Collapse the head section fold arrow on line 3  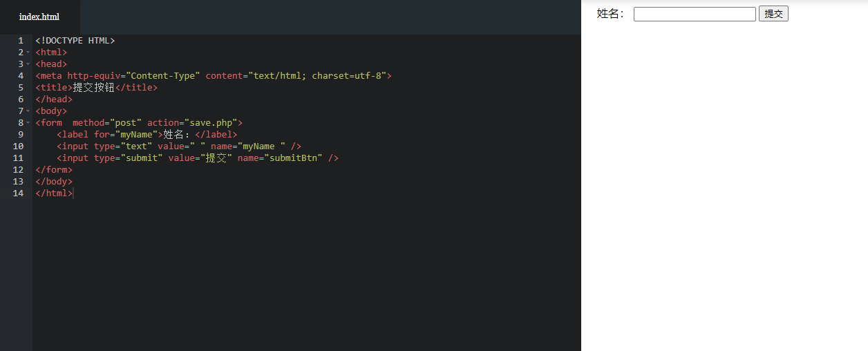click(x=28, y=64)
